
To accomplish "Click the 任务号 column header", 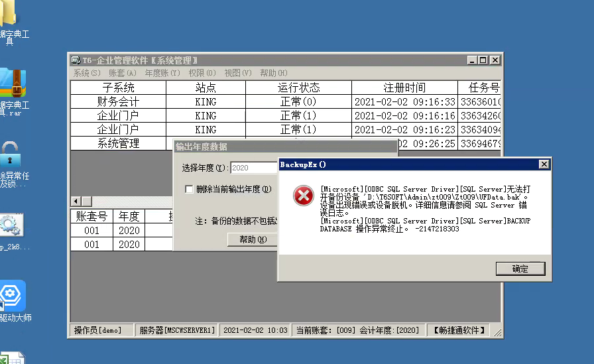I will coord(479,88).
